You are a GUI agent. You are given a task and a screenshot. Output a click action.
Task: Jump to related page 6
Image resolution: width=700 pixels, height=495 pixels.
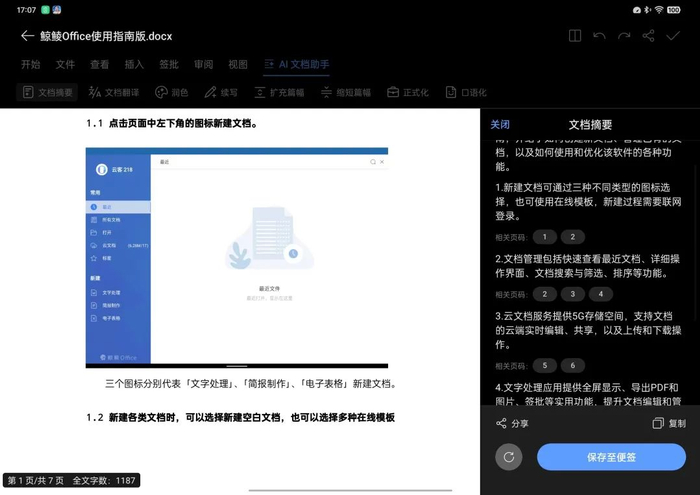[x=573, y=366]
